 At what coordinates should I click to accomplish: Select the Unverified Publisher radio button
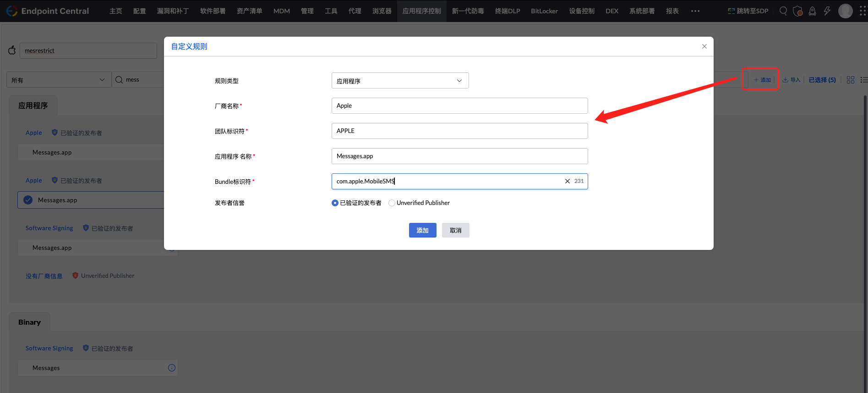[392, 203]
